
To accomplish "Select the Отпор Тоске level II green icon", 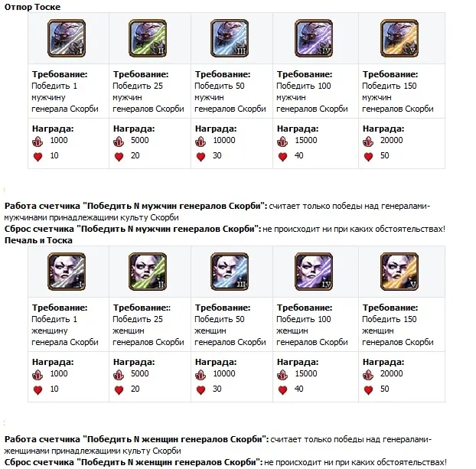I will tap(148, 38).
